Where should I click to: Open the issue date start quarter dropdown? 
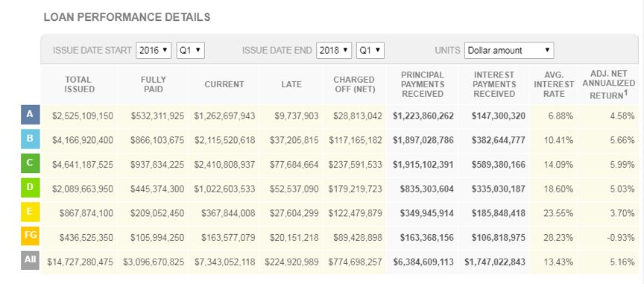[191, 51]
